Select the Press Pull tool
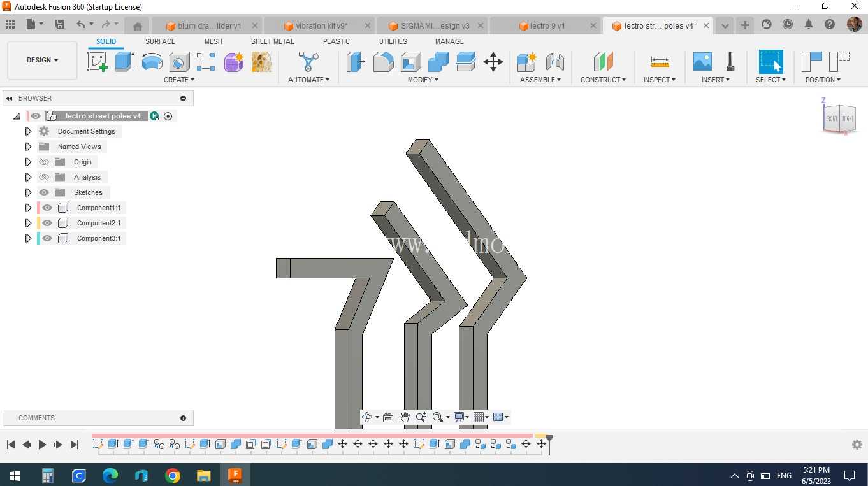The image size is (868, 486). pyautogui.click(x=356, y=62)
